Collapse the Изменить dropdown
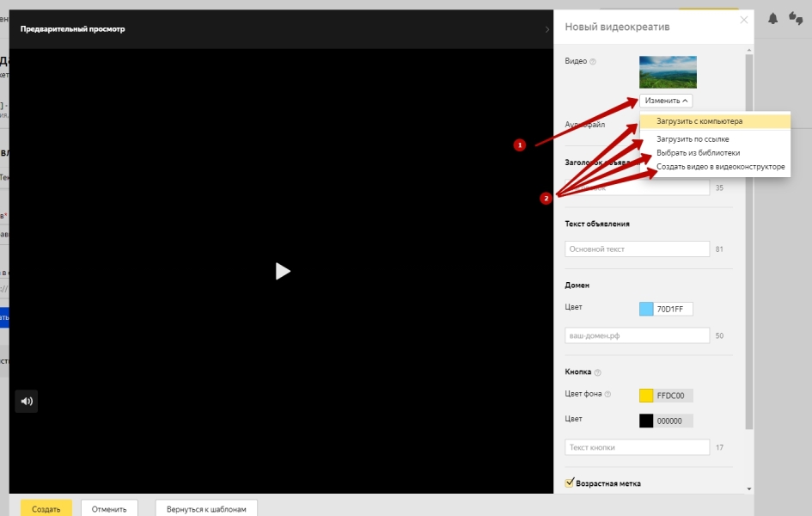 666,101
